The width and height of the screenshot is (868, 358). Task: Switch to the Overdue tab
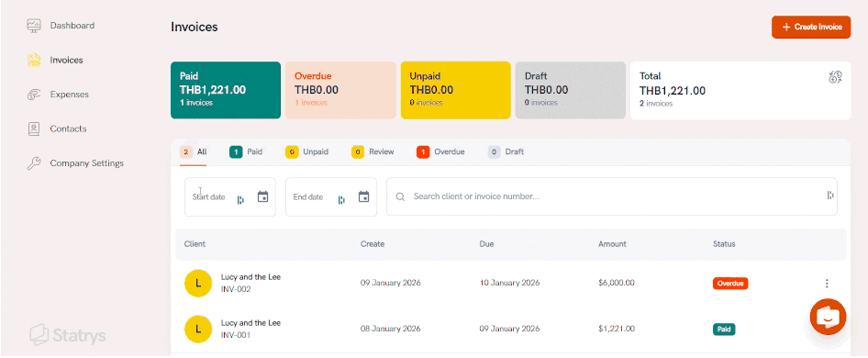point(440,151)
